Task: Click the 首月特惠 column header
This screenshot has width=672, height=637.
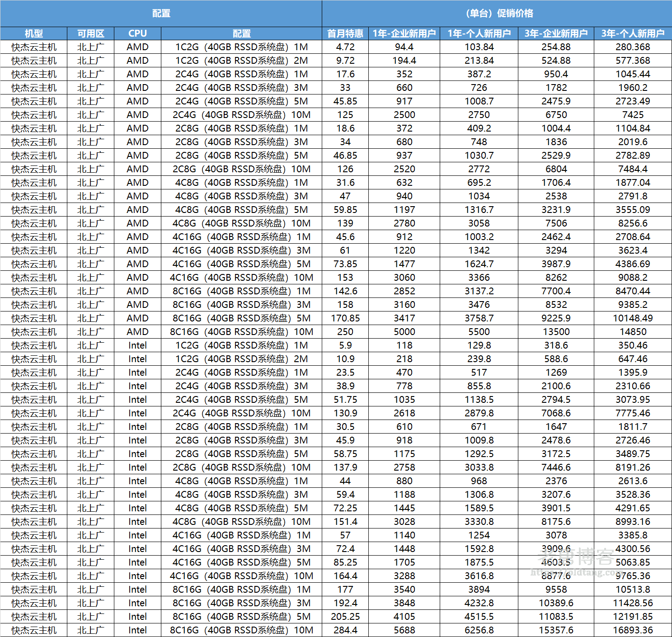Action: pyautogui.click(x=345, y=33)
